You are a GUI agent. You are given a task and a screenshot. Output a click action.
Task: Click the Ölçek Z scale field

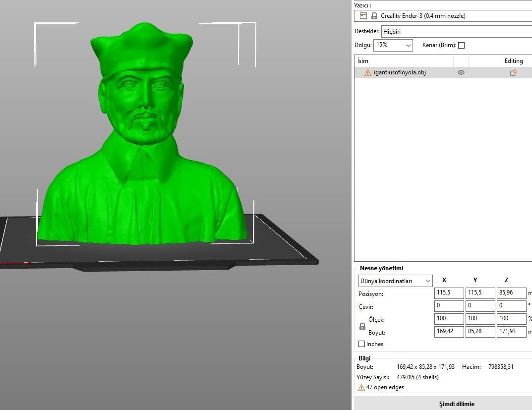point(511,318)
